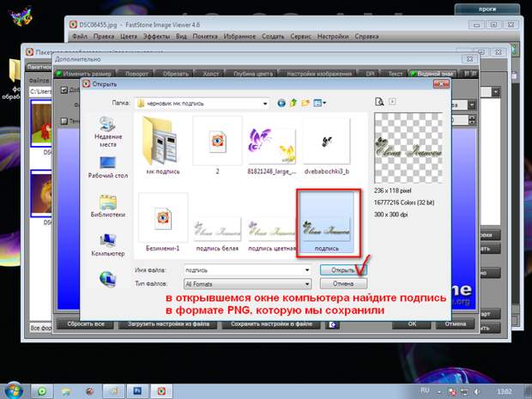This screenshot has height=399, width=532.
Task: Open the Сервис menu in FastStone
Action: pos(300,36)
